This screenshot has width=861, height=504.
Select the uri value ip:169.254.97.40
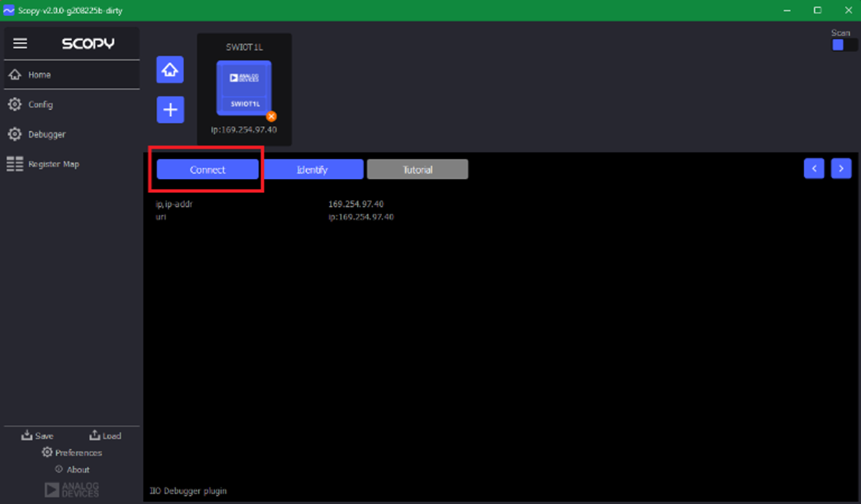[361, 217]
